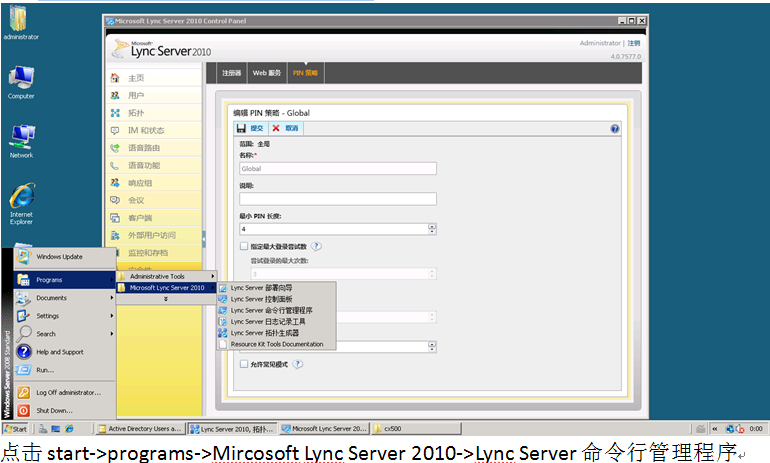The width and height of the screenshot is (770, 463).
Task: Click the 注销 sign out link
Action: coord(633,43)
